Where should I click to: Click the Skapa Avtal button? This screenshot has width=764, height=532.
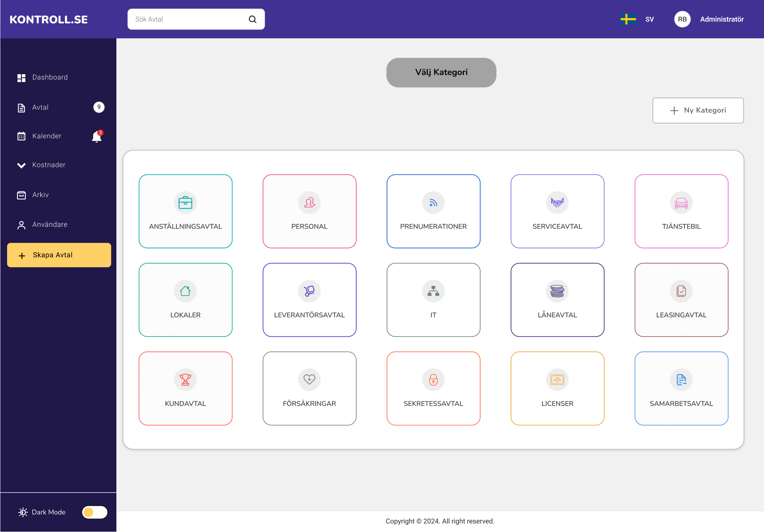pyautogui.click(x=59, y=255)
